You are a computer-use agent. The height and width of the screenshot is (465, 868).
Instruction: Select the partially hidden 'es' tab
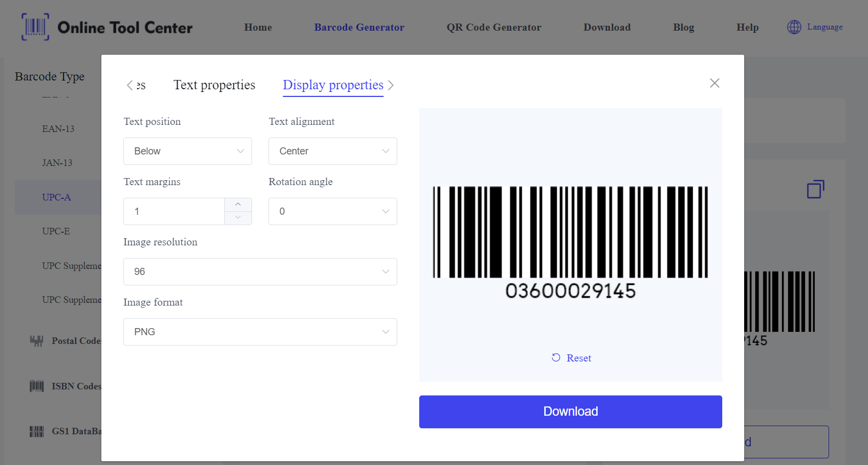click(x=141, y=85)
